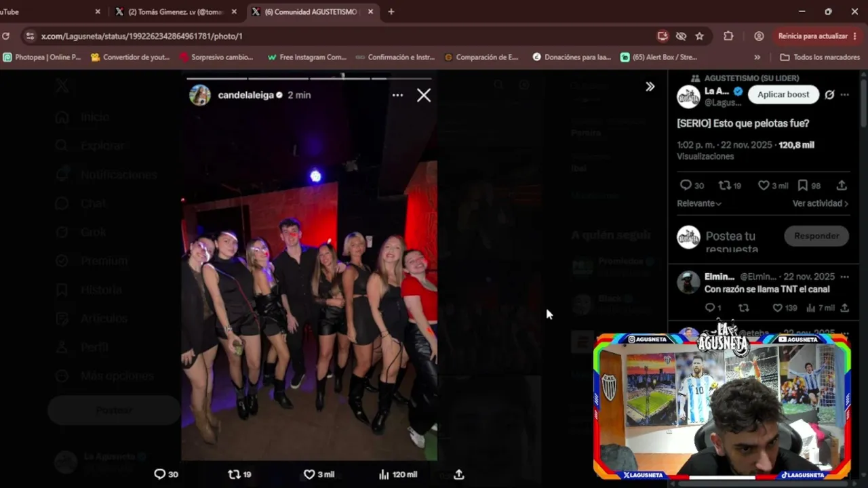868x488 pixels.
Task: Close the photo viewer with the X
Action: click(424, 96)
